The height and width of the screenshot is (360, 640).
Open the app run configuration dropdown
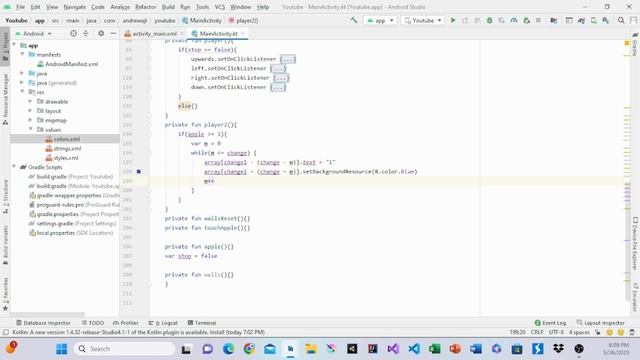pos(380,20)
